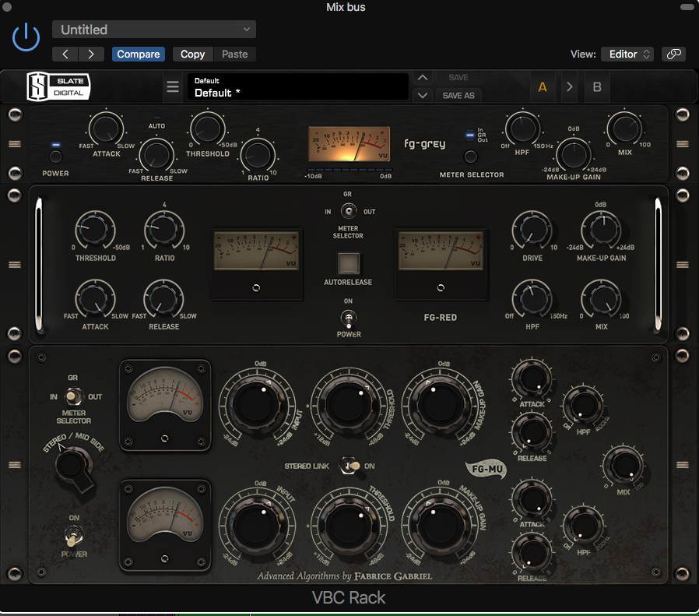Screen dimensions: 699x616
Task: Toggle the plugin bypass power button
Action: [x=26, y=37]
